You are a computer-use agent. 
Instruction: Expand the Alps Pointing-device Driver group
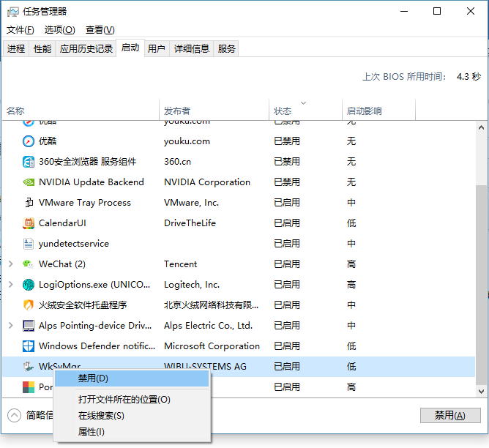tap(10, 326)
